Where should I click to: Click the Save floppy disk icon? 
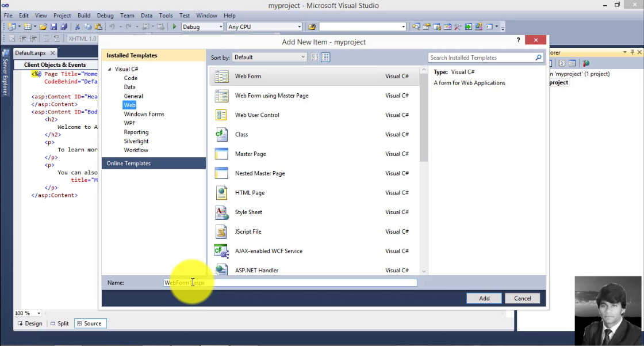point(53,26)
